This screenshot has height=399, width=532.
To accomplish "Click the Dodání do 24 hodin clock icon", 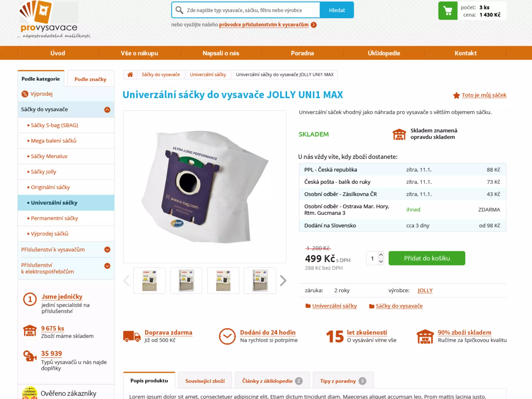I will tap(227, 336).
